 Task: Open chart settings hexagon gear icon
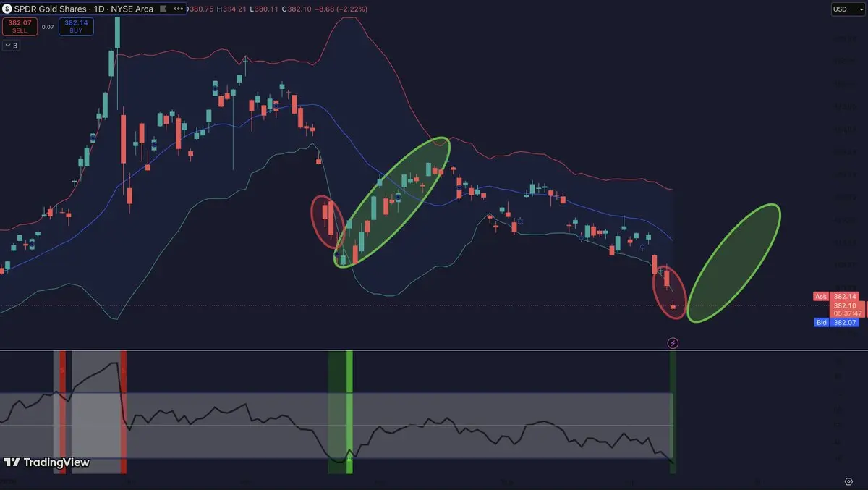[848, 481]
